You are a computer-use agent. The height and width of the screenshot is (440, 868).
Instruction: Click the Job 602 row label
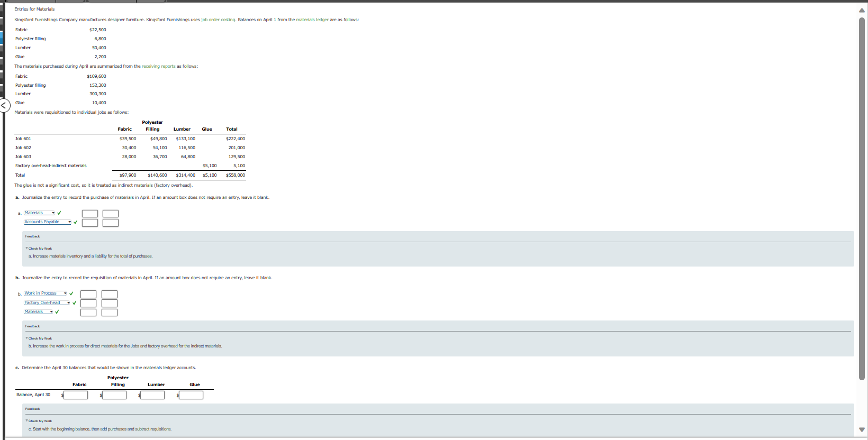pos(23,148)
